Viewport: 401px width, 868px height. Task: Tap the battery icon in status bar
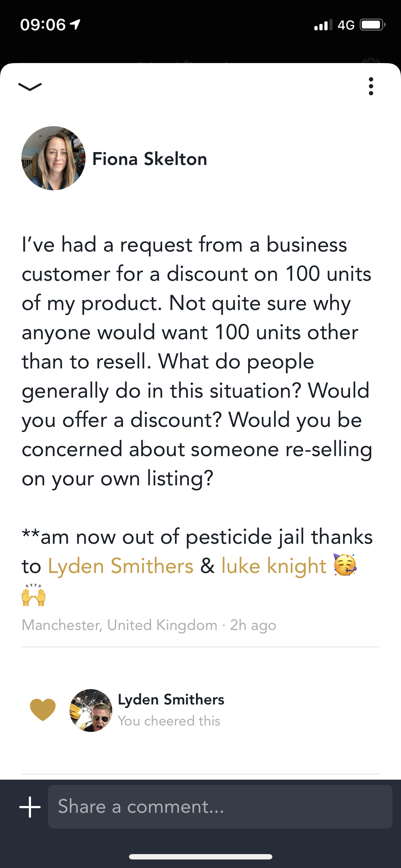(372, 25)
